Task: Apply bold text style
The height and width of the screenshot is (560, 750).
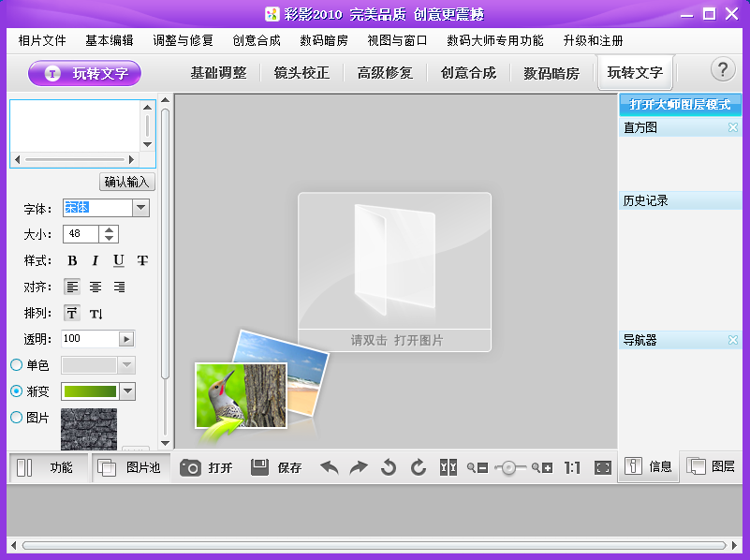Action: click(72, 260)
